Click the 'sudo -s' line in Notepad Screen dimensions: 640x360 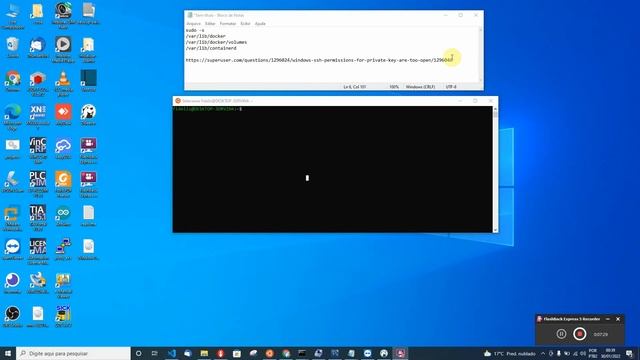click(195, 30)
